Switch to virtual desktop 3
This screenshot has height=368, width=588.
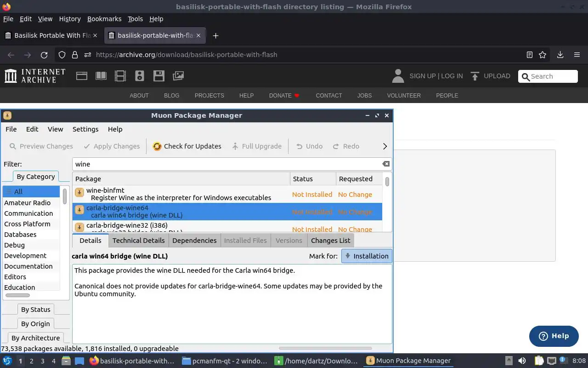coord(42,361)
